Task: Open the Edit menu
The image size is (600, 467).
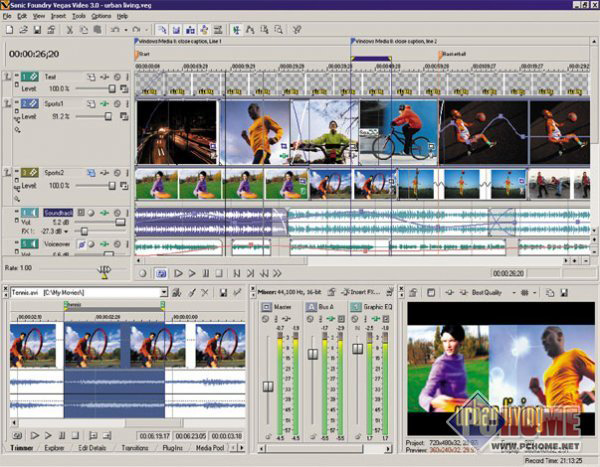Action: click(x=22, y=16)
